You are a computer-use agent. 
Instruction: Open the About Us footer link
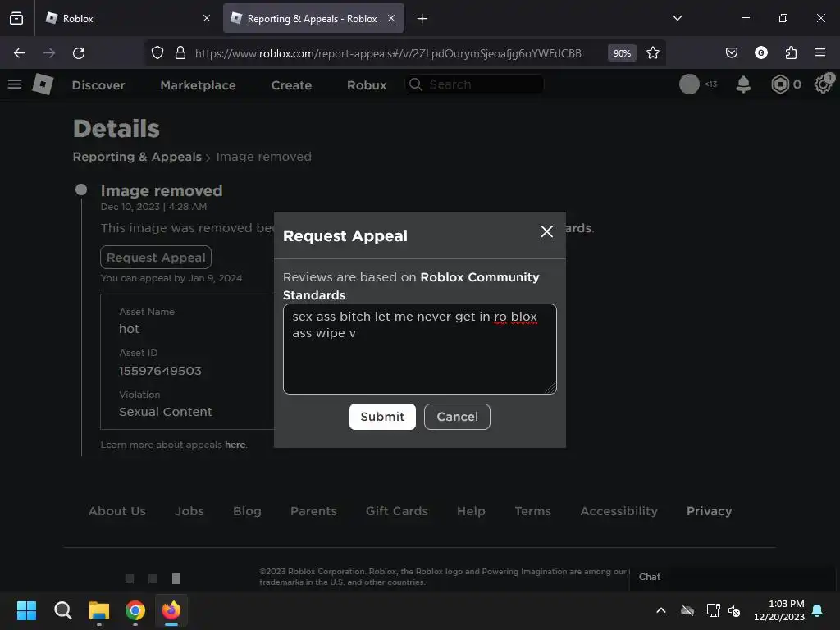tap(116, 511)
